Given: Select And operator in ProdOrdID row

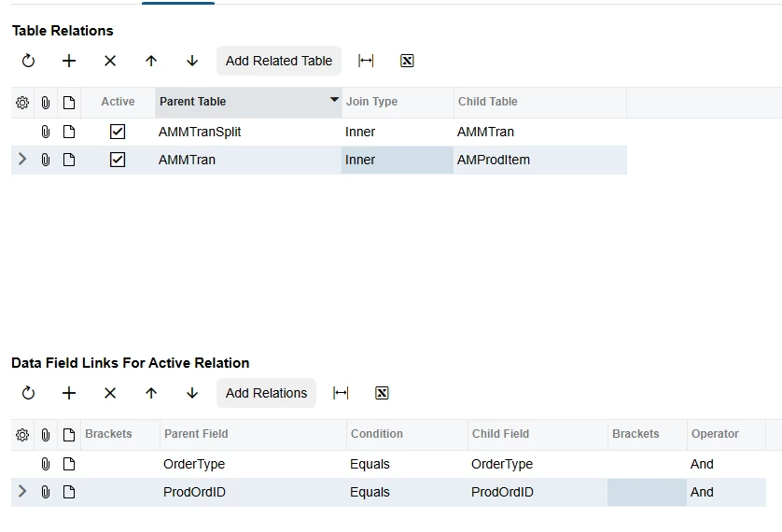Looking at the screenshot, I should (726, 492).
